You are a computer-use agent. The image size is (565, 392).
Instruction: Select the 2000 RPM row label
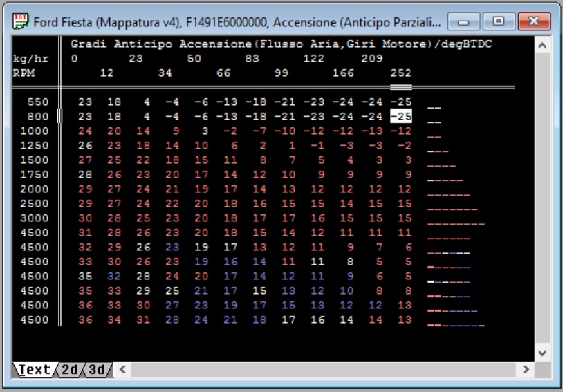tap(34, 189)
